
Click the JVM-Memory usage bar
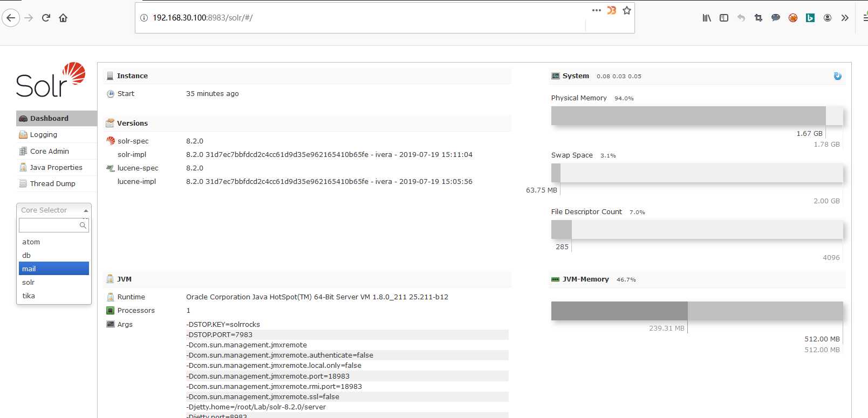(697, 311)
